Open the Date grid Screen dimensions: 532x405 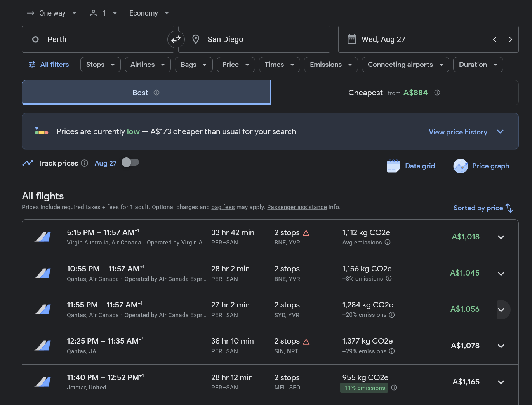[411, 166]
